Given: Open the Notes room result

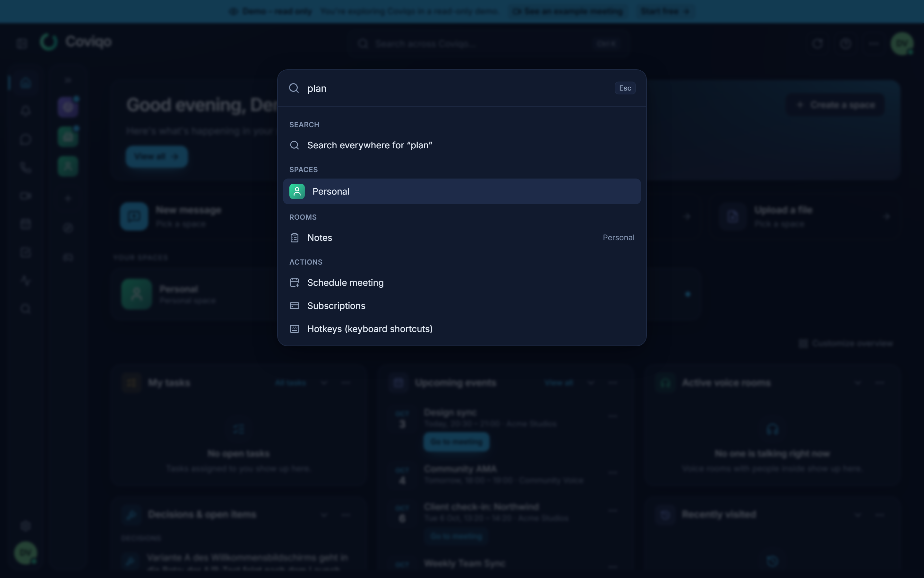Looking at the screenshot, I should [x=462, y=238].
